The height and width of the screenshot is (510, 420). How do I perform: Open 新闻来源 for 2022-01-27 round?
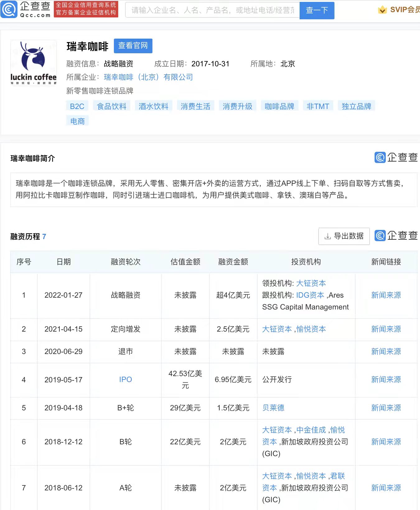click(386, 295)
